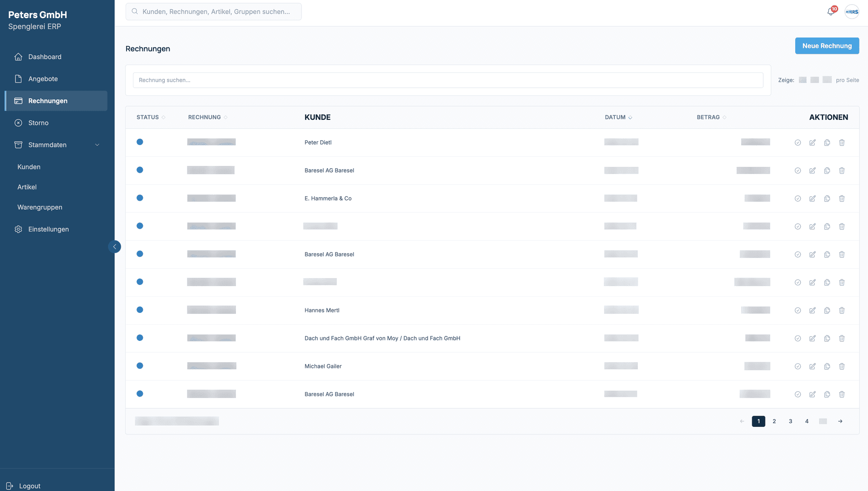Sort the table by Betrag column
868x491 pixels.
coord(712,117)
